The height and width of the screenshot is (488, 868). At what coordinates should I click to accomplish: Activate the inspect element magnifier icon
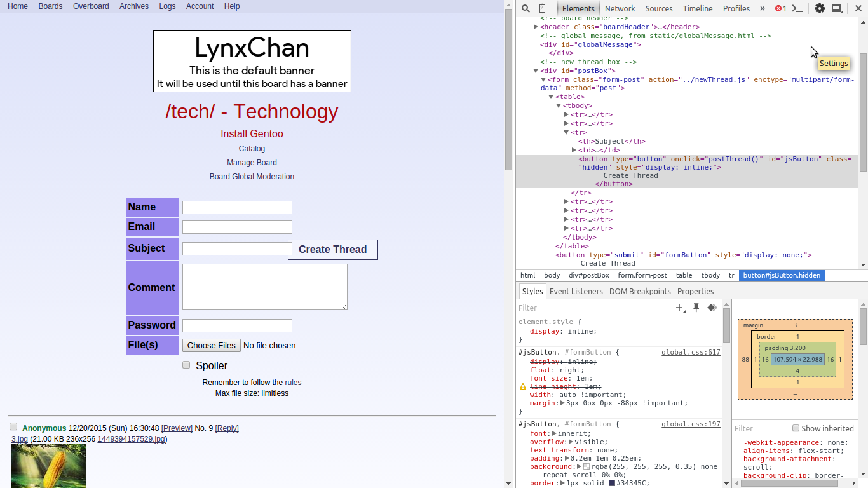526,8
